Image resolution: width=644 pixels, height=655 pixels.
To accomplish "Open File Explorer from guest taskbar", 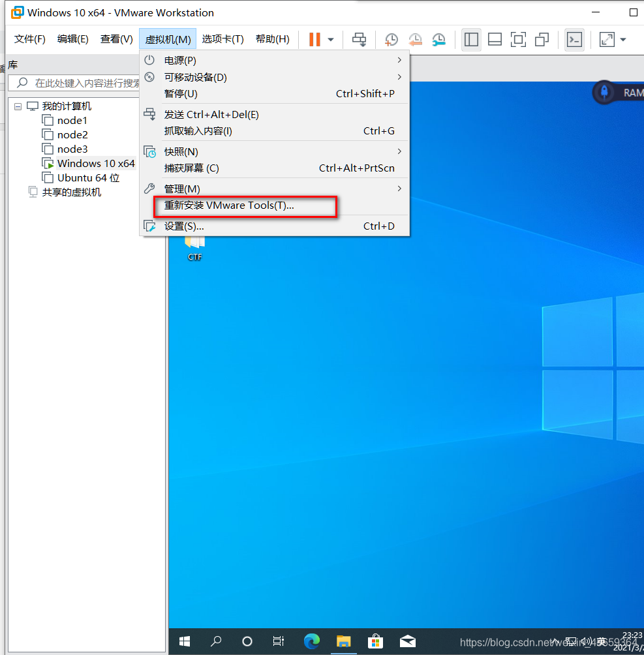I will [x=343, y=641].
